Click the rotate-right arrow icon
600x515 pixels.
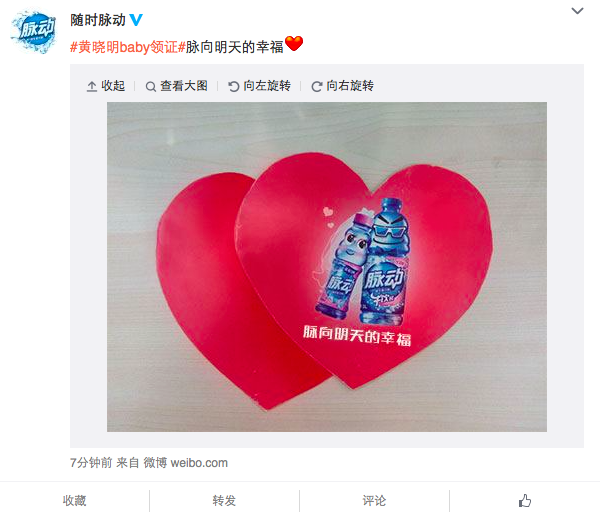click(317, 86)
